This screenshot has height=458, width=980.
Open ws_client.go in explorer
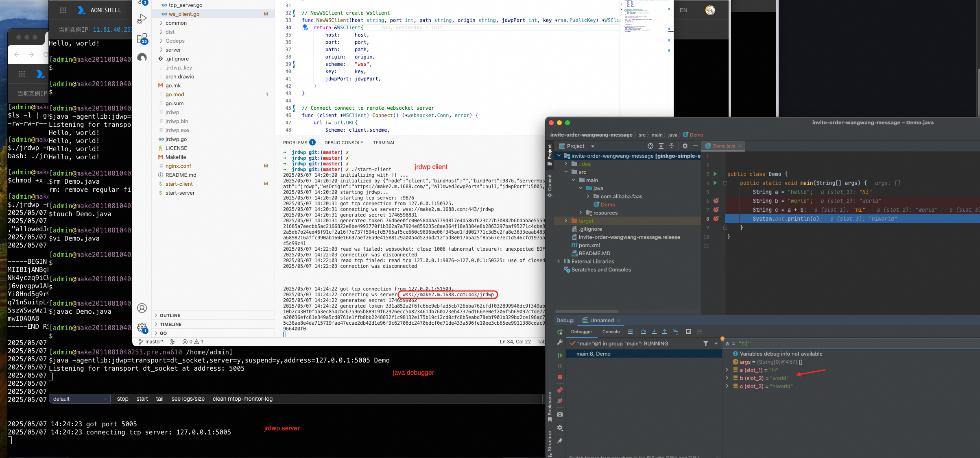click(x=214, y=14)
